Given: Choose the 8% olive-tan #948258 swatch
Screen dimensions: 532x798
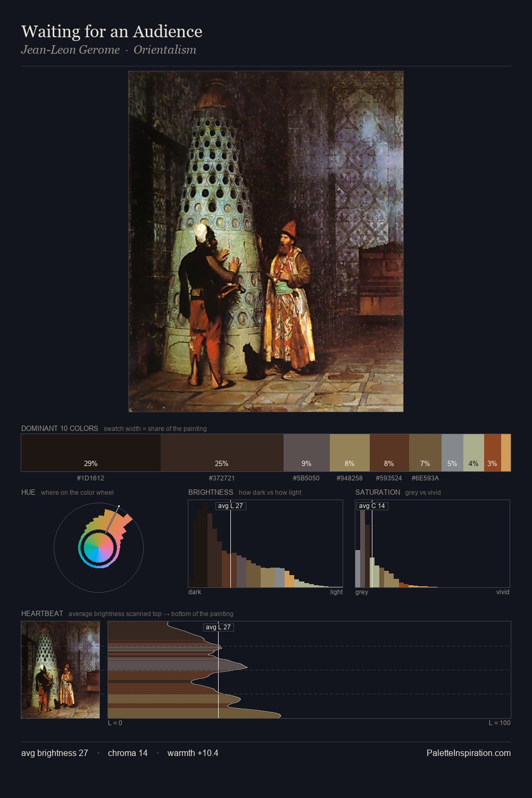Looking at the screenshot, I should click(350, 453).
